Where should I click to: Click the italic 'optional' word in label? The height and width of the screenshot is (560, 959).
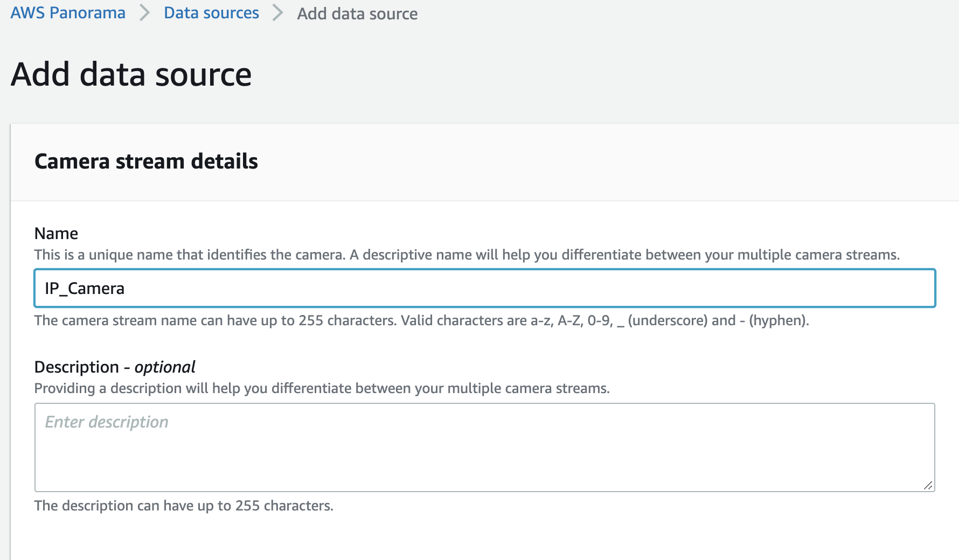tap(165, 367)
